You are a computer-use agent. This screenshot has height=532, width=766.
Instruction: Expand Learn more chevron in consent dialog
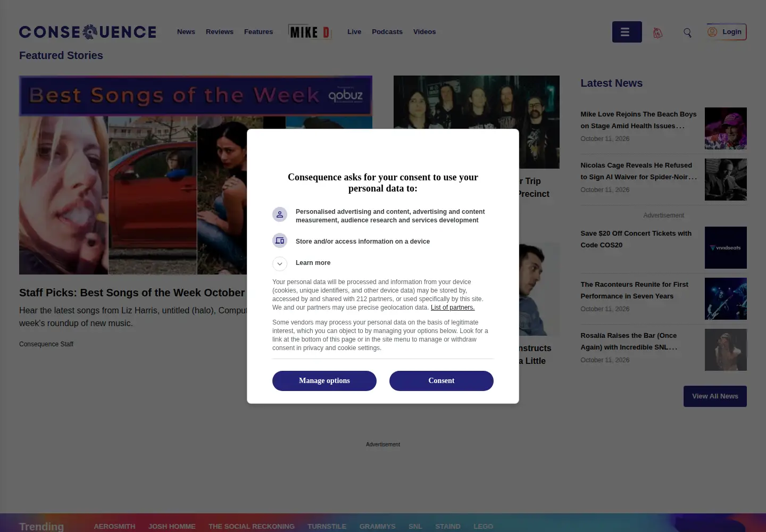280,264
